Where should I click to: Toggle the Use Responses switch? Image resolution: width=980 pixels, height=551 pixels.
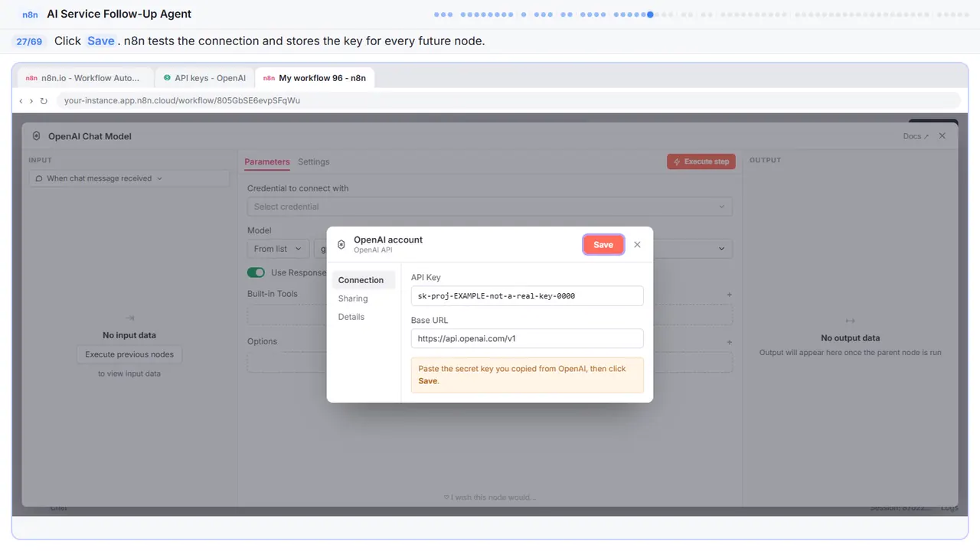[x=256, y=272]
